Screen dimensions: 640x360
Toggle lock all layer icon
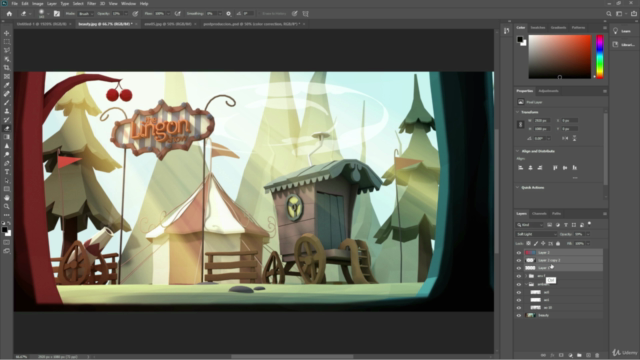pyautogui.click(x=558, y=243)
